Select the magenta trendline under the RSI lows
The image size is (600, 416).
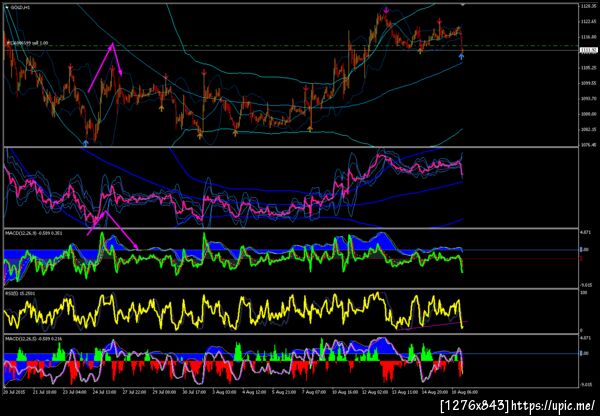point(432,325)
